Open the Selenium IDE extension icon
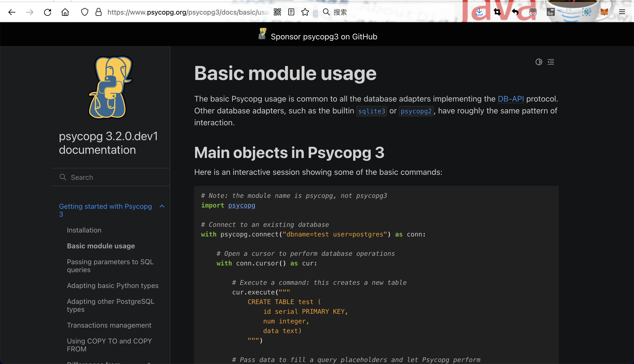Image resolution: width=634 pixels, height=364 pixels. (551, 12)
